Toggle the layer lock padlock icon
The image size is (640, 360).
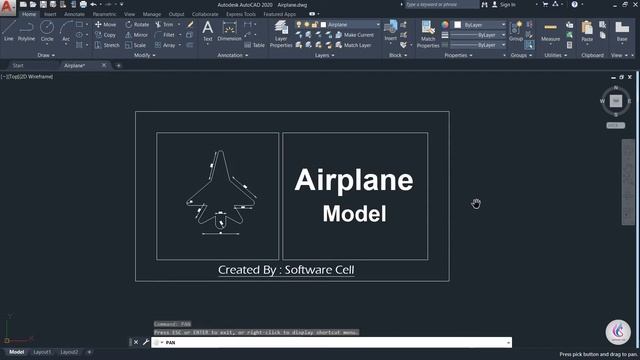coord(314,24)
